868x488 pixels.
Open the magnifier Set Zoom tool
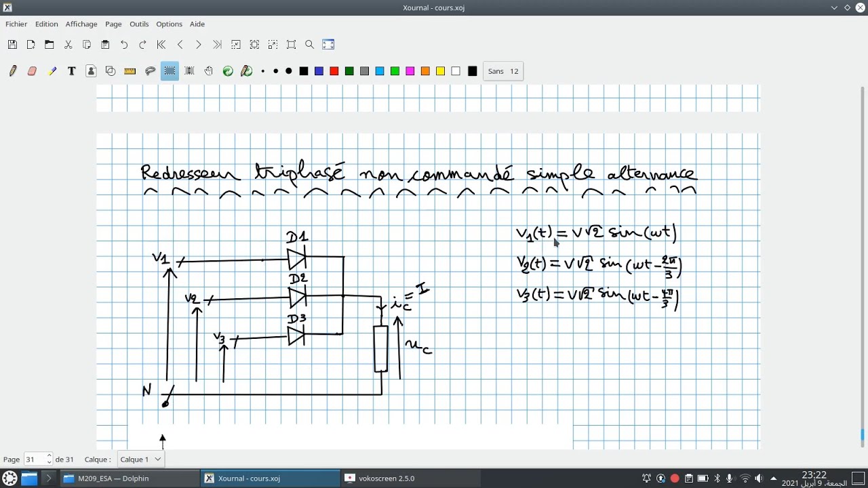(310, 45)
